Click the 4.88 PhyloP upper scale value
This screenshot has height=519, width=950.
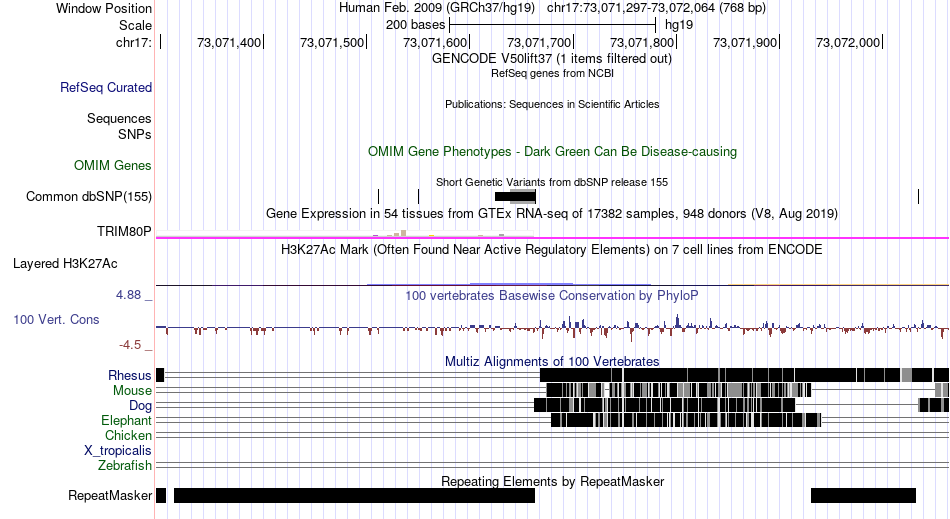(128, 295)
